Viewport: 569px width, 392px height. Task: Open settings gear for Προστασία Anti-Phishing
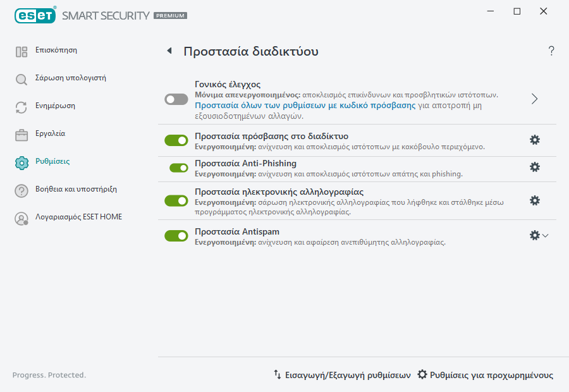point(535,168)
